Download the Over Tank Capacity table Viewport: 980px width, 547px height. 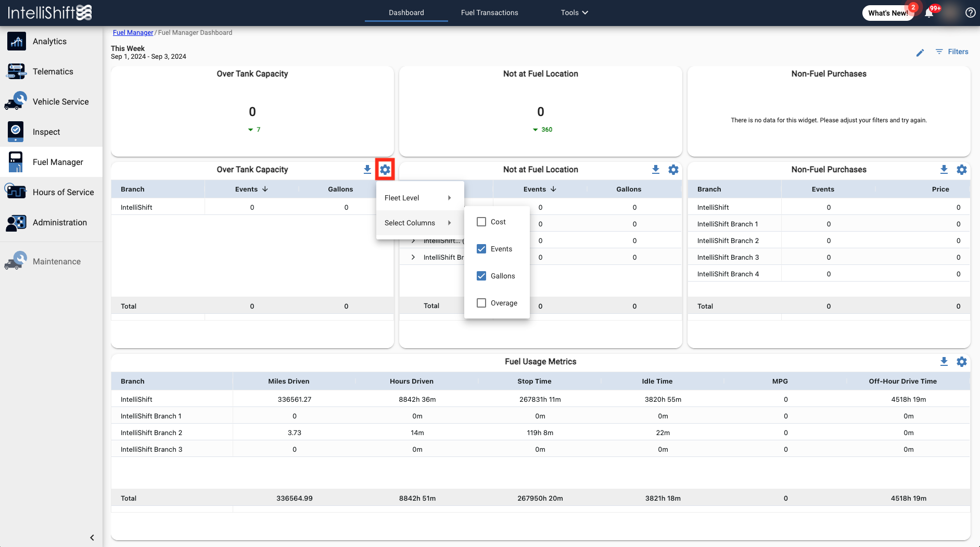point(367,170)
